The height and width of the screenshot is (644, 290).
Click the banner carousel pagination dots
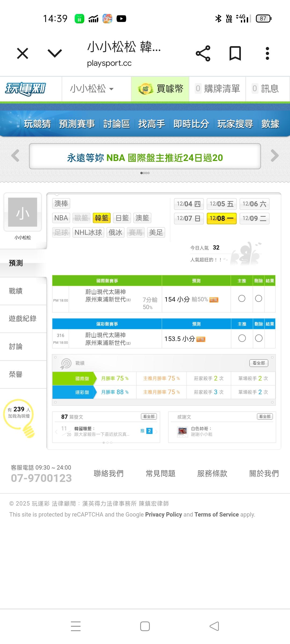tap(145, 173)
